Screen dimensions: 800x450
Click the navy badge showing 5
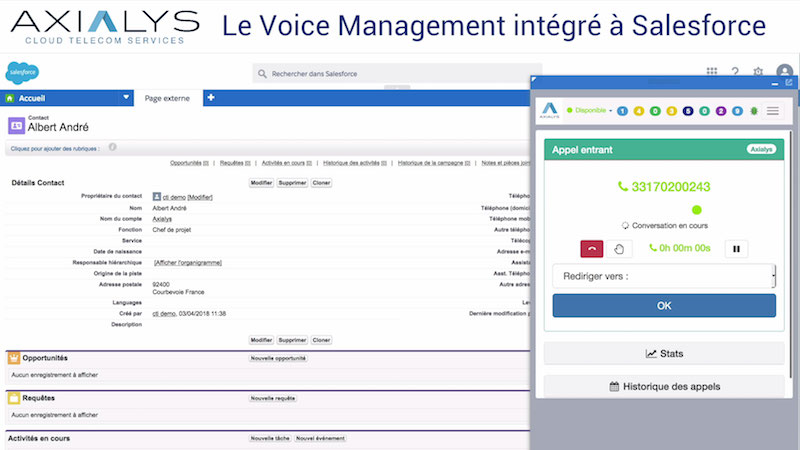click(688, 111)
